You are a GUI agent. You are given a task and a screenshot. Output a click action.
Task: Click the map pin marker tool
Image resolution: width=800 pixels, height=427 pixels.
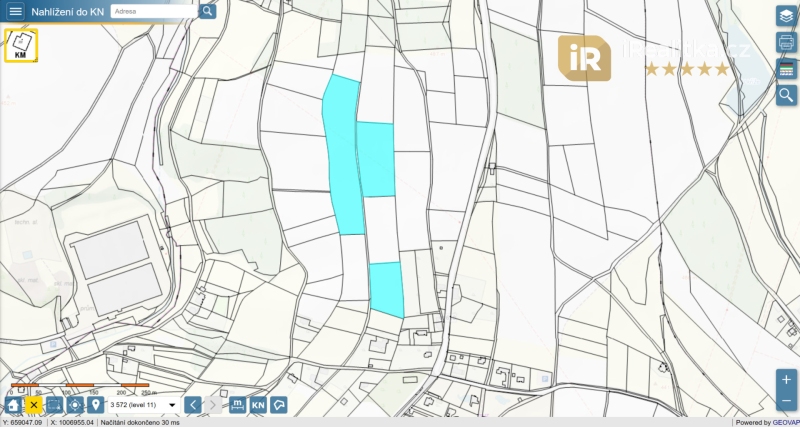click(96, 405)
